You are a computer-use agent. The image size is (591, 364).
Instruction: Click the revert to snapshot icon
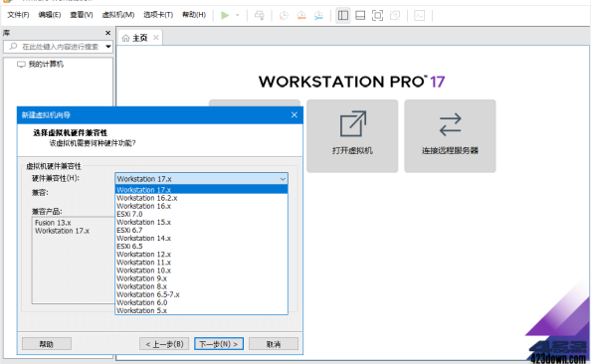pos(301,15)
